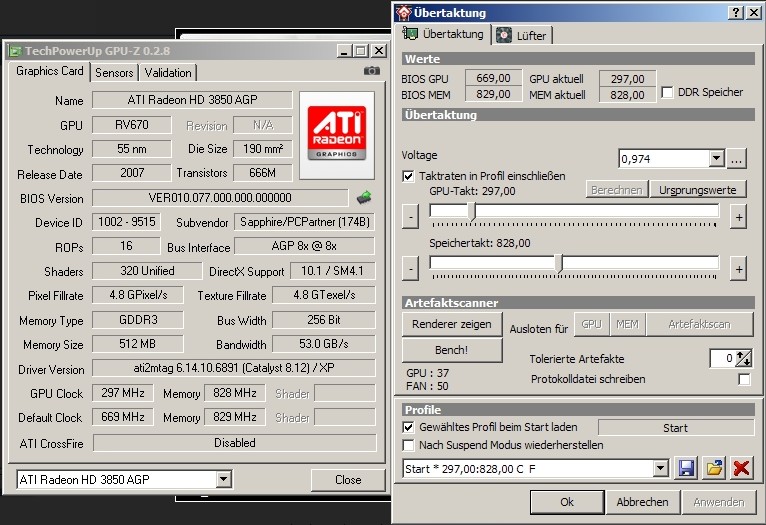Click the Ok button

[567, 502]
